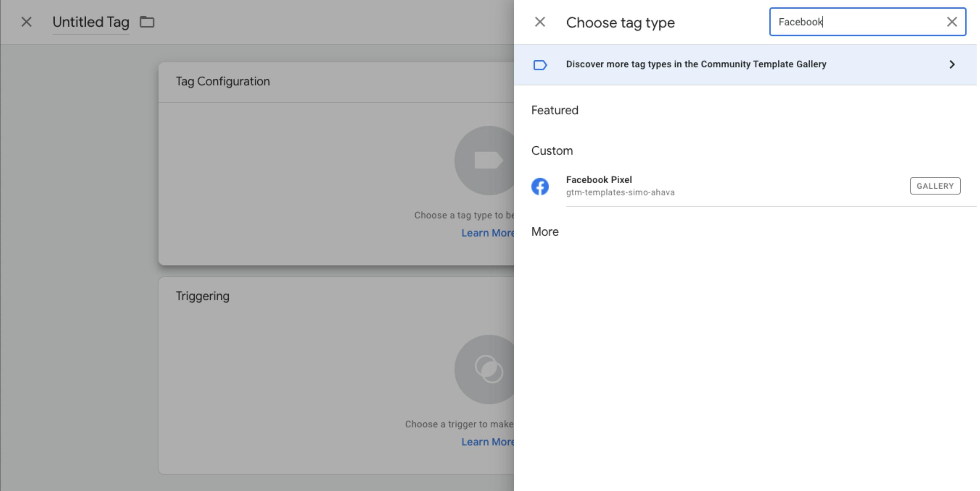Click the Triggering card header
Viewport: 980px width, 491px height.
(202, 296)
